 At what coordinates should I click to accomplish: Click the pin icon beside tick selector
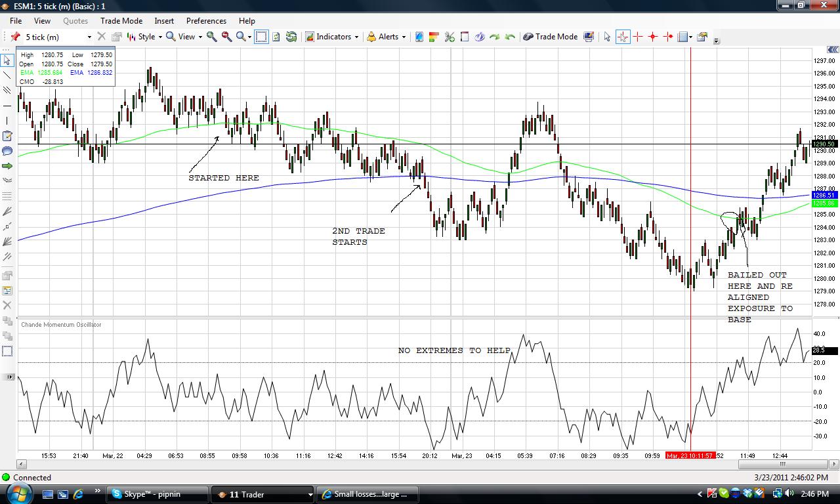coord(15,37)
